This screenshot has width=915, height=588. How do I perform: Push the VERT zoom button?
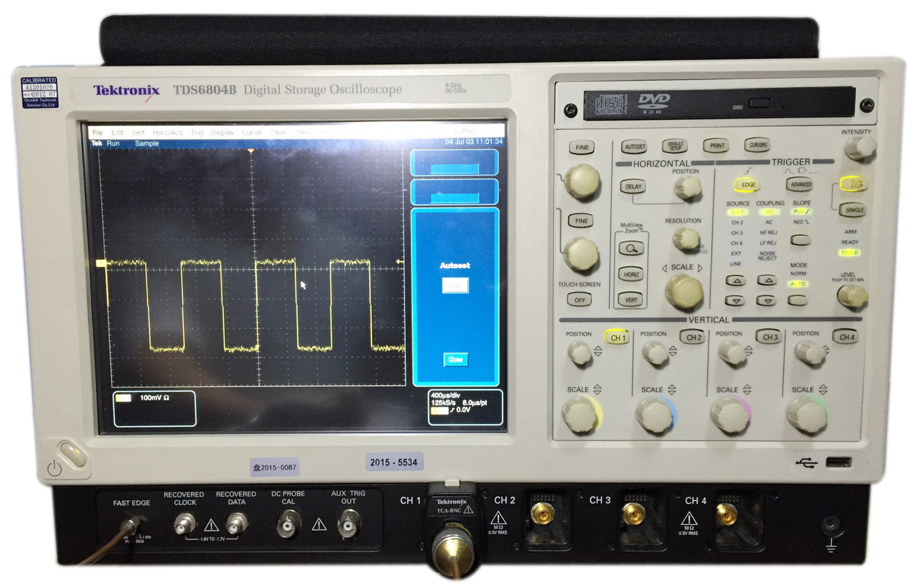pos(631,300)
